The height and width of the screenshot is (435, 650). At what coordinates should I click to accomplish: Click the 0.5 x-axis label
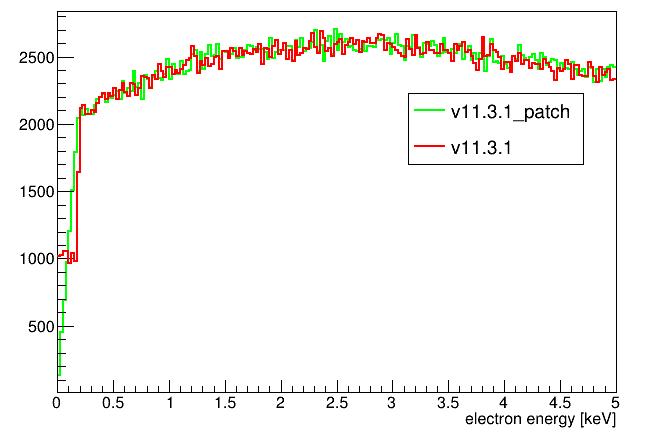113,403
